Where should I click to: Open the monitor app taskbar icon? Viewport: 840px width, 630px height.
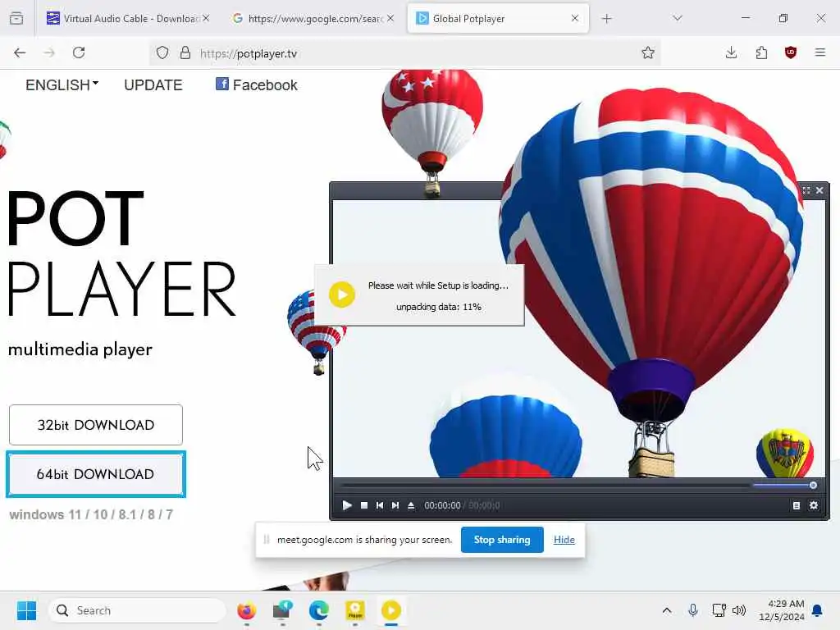click(x=282, y=610)
